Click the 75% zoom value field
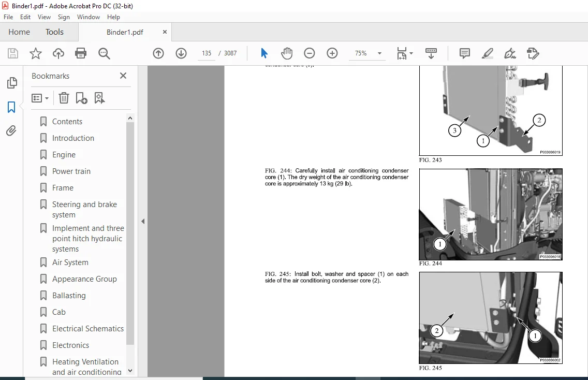588x380 pixels. point(361,53)
